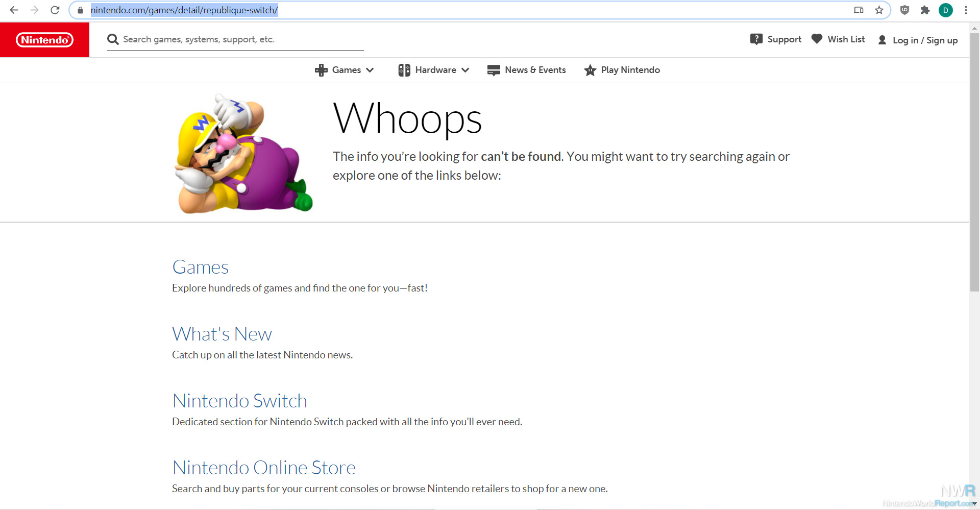Click "Explore hundreds of games" description text

300,288
